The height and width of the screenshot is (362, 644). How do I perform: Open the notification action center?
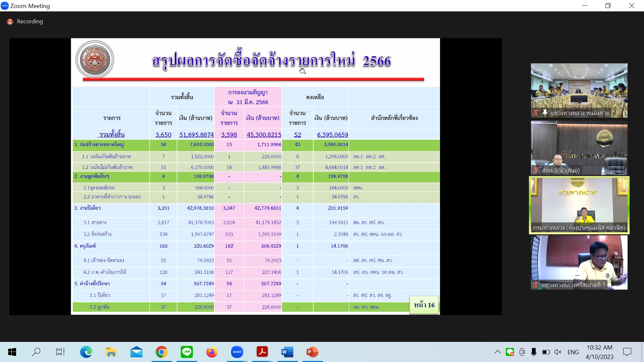coord(627,352)
